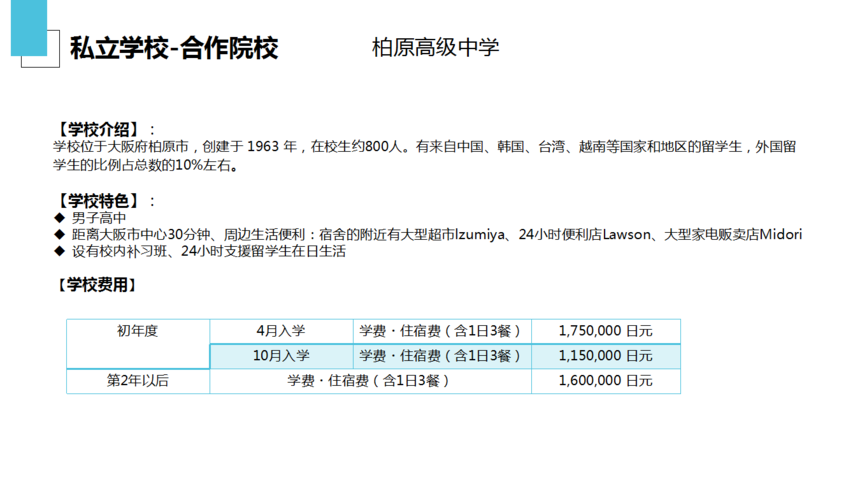This screenshot has height=484, width=860.
Task: Click 学费・住宿费 cell in 10月入学 row
Action: 442,356
